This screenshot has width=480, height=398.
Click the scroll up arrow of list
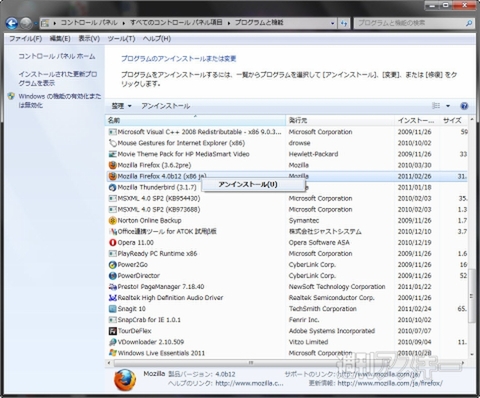[x=472, y=119]
